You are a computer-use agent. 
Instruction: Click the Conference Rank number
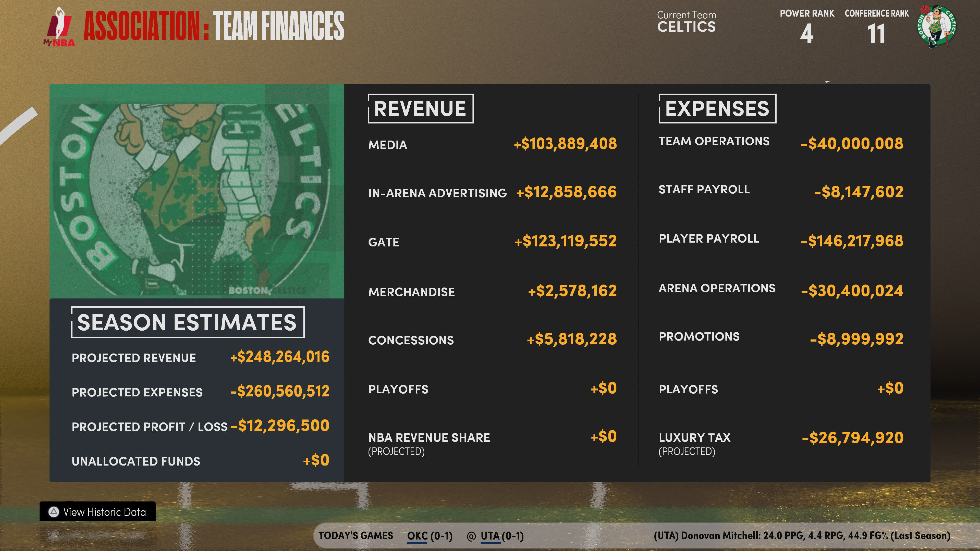point(876,34)
